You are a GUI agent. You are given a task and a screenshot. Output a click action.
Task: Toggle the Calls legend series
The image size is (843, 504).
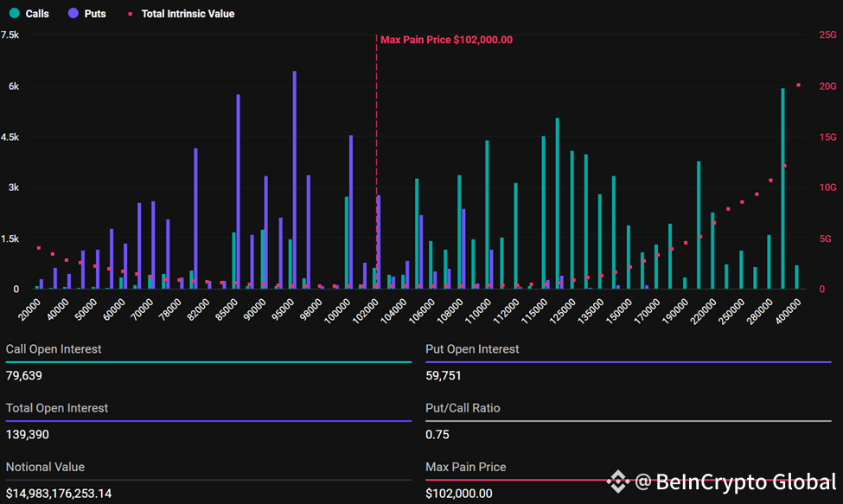click(x=29, y=14)
